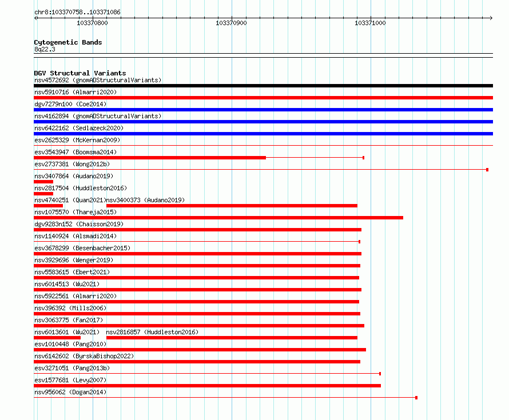Click the red nsv6142602 variant bar
This screenshot has height=420, width=509.
[197, 362]
